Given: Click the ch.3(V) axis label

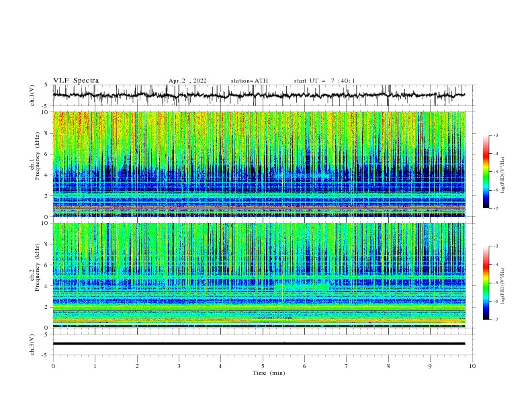Looking at the screenshot, I should [x=32, y=345].
